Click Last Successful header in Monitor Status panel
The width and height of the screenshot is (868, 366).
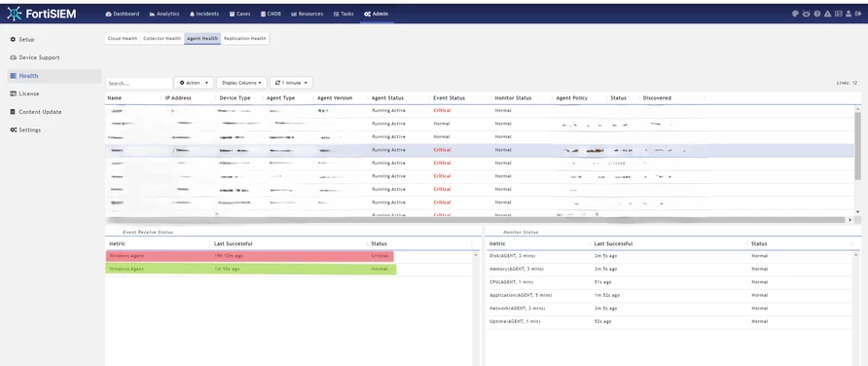click(x=613, y=243)
